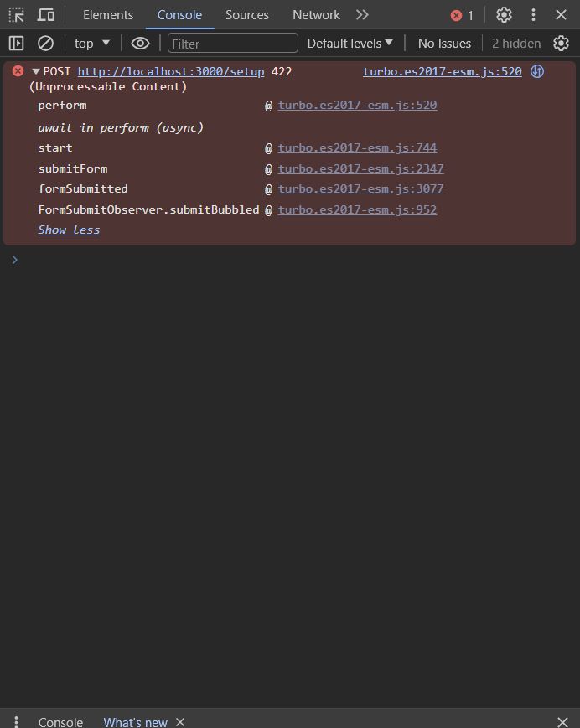This screenshot has height=728, width=580.
Task: Click the No Issues indicator
Action: click(x=444, y=44)
